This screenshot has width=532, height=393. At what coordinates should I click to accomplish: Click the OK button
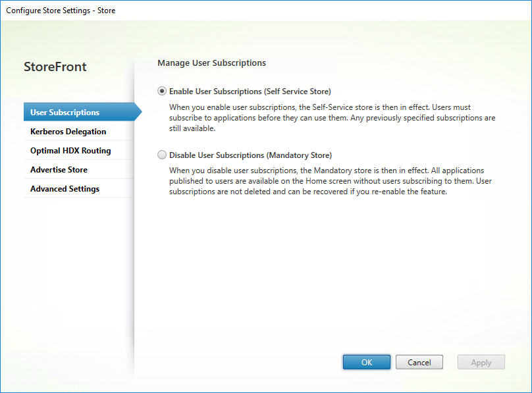pos(366,362)
